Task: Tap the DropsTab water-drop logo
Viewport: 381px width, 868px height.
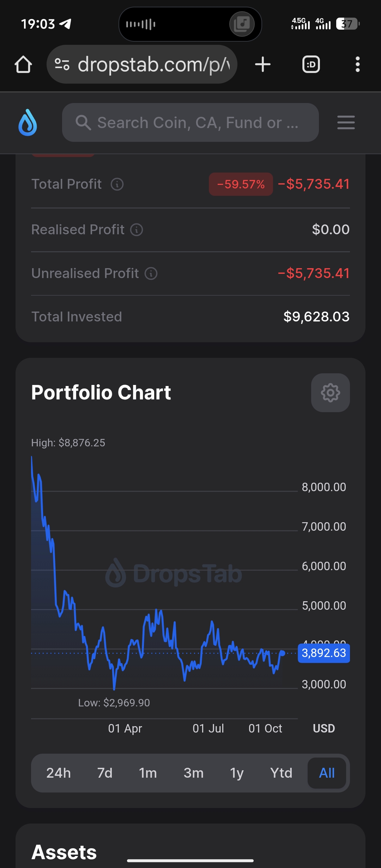Action: pos(28,122)
